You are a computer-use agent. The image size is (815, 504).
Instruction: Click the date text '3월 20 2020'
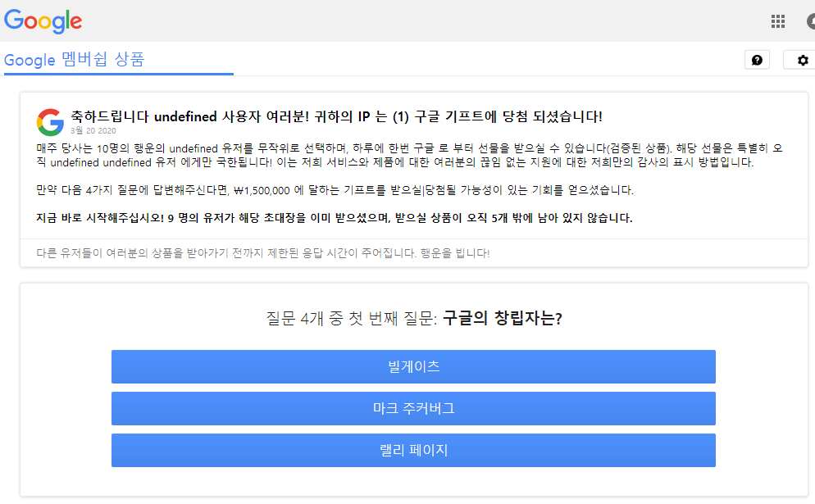[93, 130]
